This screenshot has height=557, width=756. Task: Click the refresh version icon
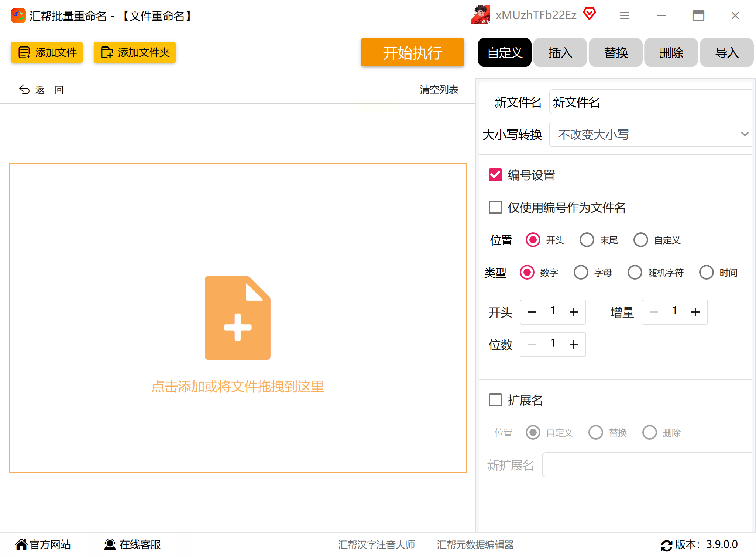(666, 545)
